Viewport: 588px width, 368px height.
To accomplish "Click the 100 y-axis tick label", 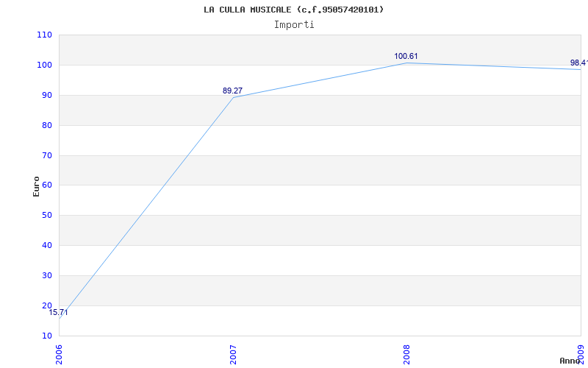I will (x=44, y=65).
